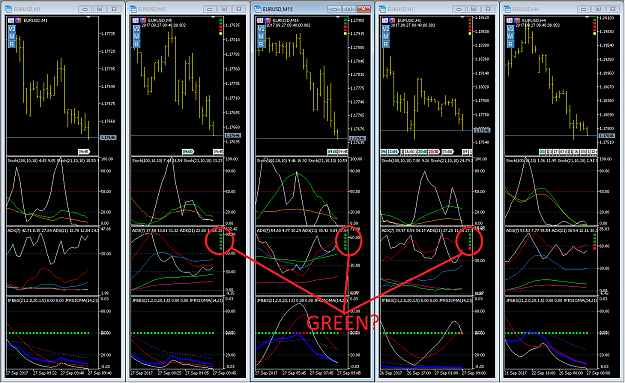Click the blue-red depth of market icon in the M15 chart
Screen dimensions: 625x383
[x=267, y=20]
